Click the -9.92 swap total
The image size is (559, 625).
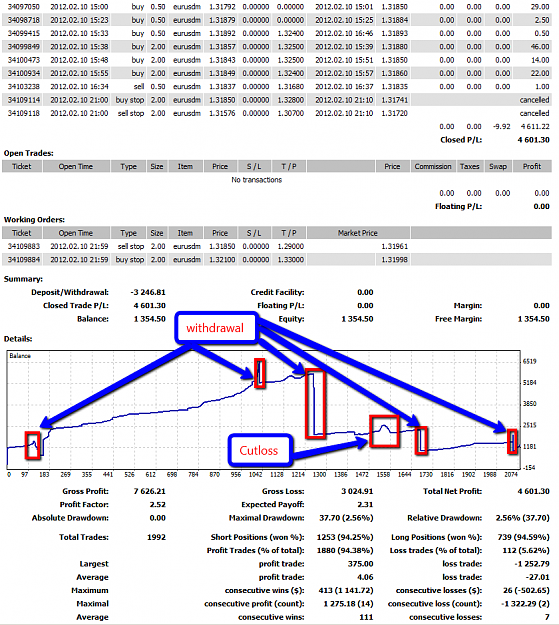click(x=502, y=126)
